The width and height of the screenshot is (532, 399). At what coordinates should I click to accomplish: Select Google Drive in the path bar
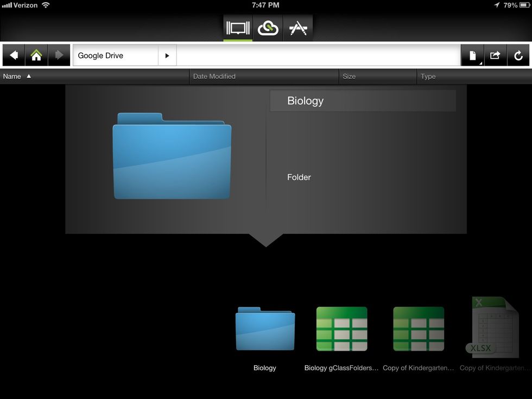tap(115, 55)
